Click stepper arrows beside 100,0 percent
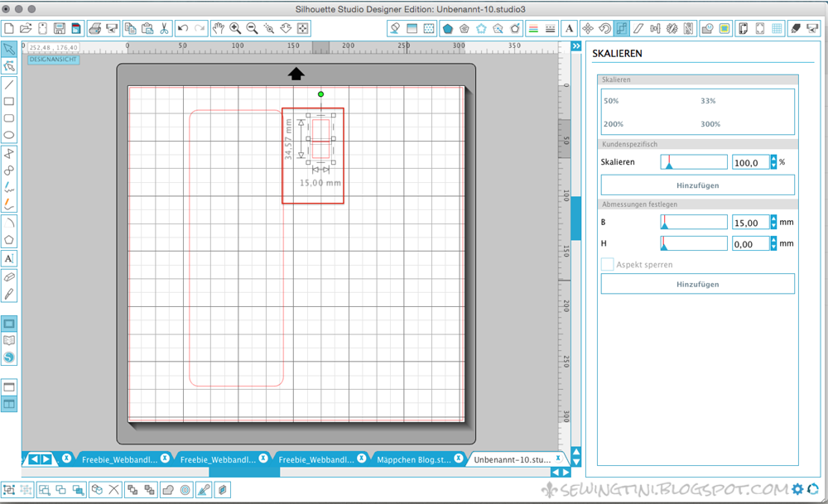This screenshot has width=828, height=504. [x=773, y=162]
